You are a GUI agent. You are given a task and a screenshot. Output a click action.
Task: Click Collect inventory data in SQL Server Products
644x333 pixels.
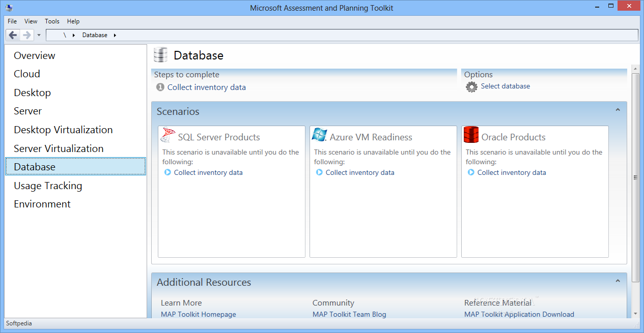(x=208, y=172)
